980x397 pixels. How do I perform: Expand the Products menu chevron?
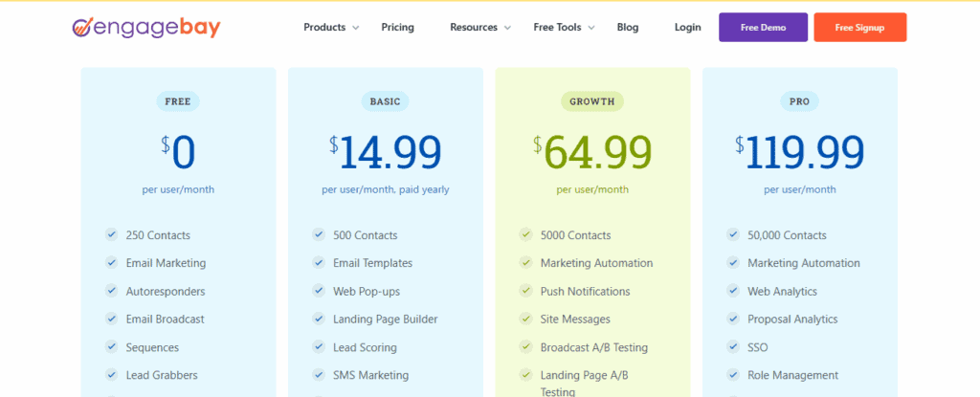[x=356, y=28]
